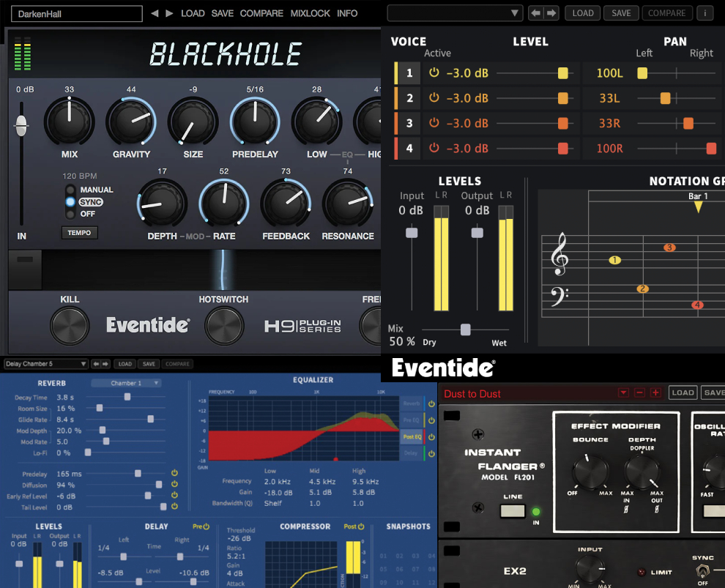725x588 pixels.
Task: Click Instant Flanger plus preset button
Action: [x=655, y=393]
